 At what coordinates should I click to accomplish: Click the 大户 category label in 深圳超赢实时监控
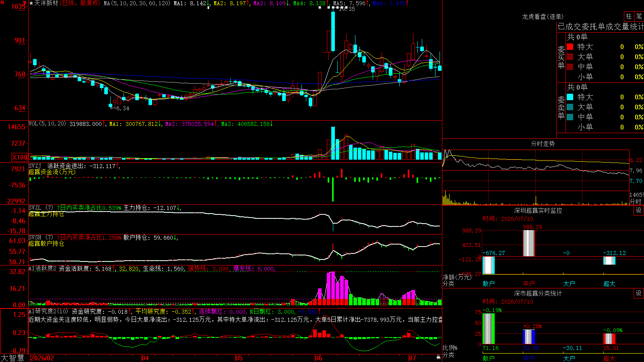coord(569,284)
